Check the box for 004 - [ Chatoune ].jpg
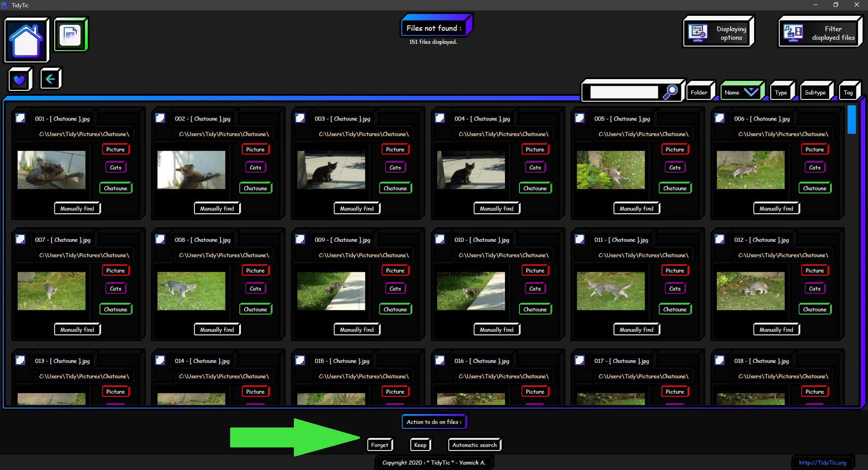Image resolution: width=868 pixels, height=470 pixels. (440, 118)
